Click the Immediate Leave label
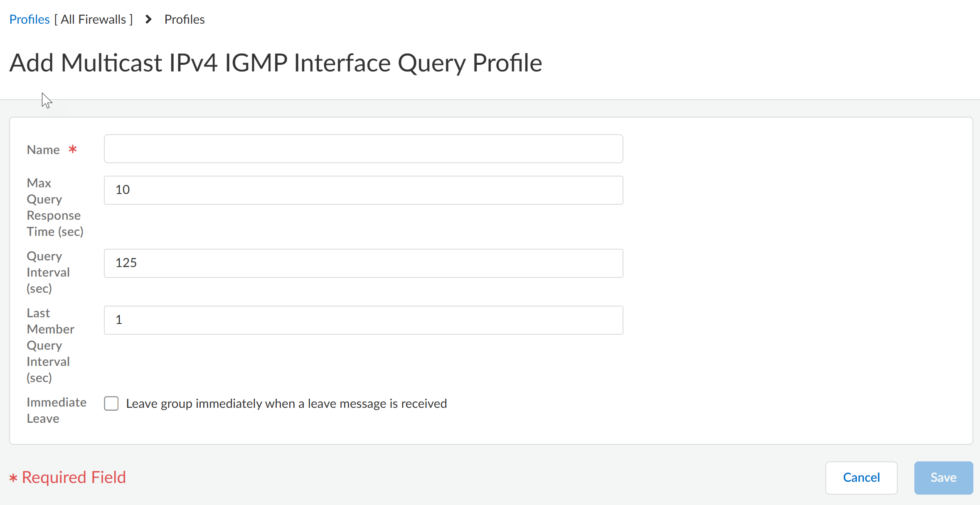The width and height of the screenshot is (980, 505). [57, 410]
